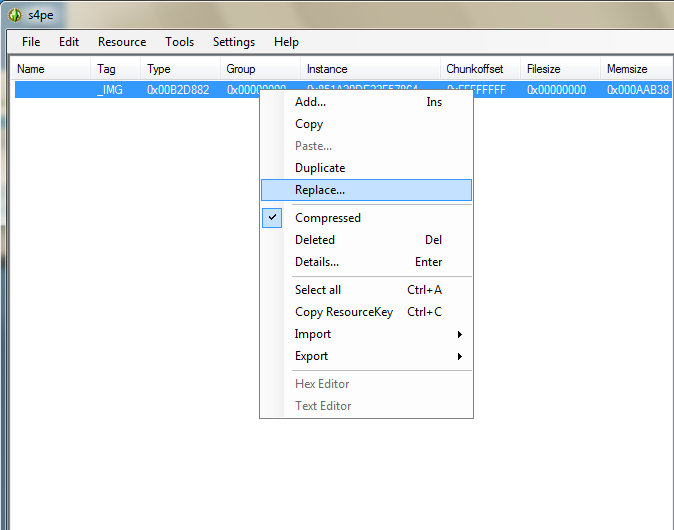This screenshot has height=530, width=674.
Task: Select Add... in the context menu
Action: pos(310,102)
